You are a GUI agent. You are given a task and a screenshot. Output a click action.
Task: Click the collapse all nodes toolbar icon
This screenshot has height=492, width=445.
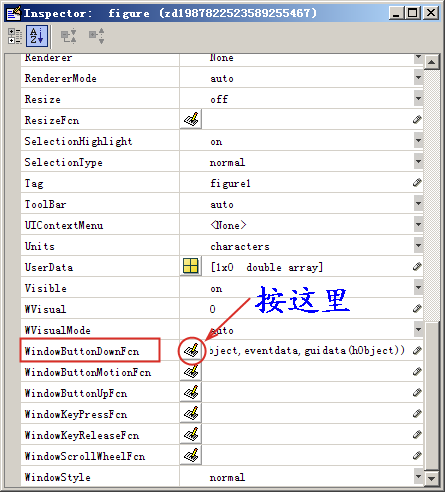click(97, 36)
